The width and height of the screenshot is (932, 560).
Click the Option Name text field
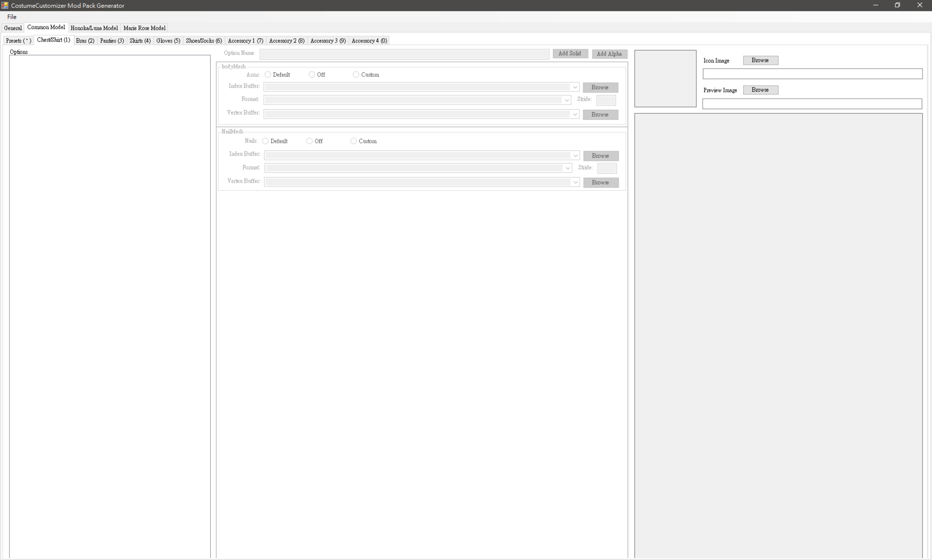[404, 54]
